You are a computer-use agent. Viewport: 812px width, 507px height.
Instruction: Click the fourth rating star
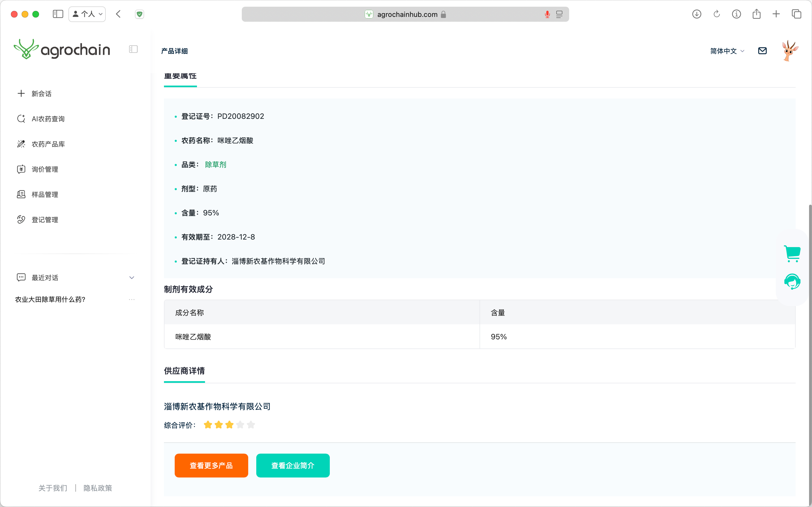tap(240, 425)
